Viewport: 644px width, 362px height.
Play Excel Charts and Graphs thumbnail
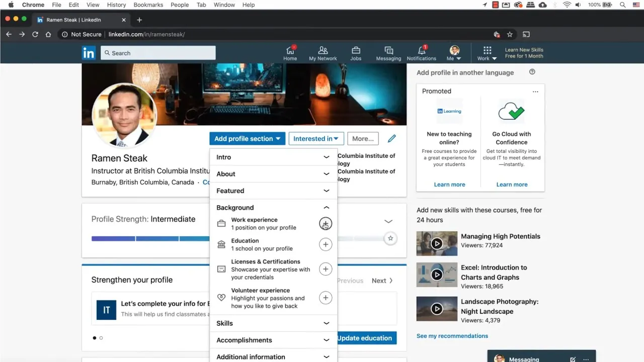[x=437, y=275]
